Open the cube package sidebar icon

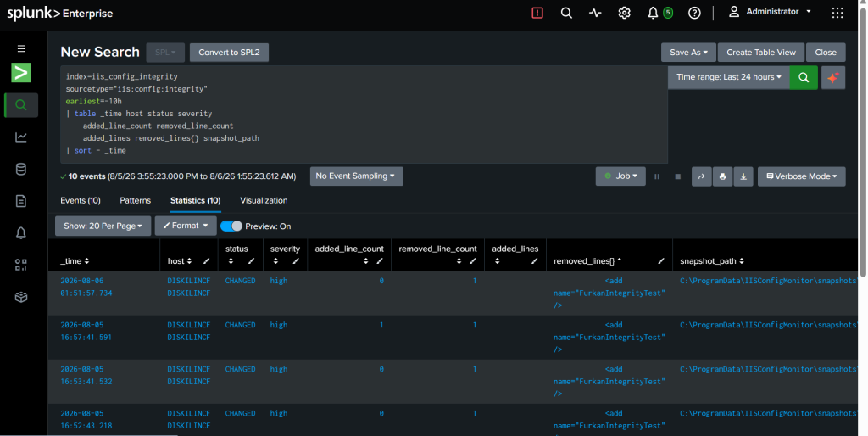click(x=21, y=297)
